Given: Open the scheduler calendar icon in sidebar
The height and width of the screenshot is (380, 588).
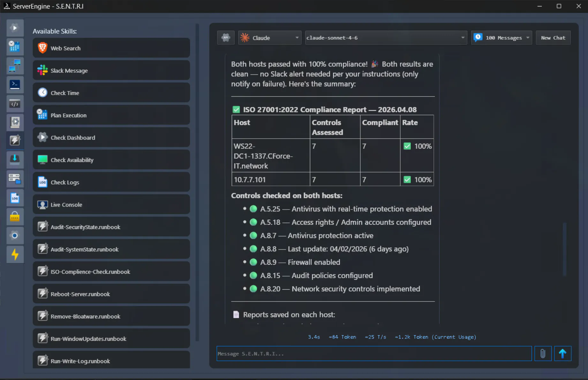Looking at the screenshot, I should (15, 47).
